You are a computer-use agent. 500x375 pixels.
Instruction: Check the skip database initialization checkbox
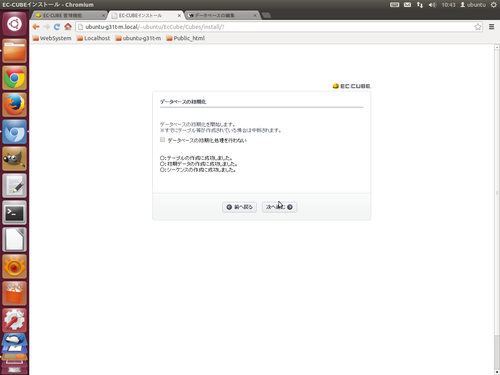162,140
